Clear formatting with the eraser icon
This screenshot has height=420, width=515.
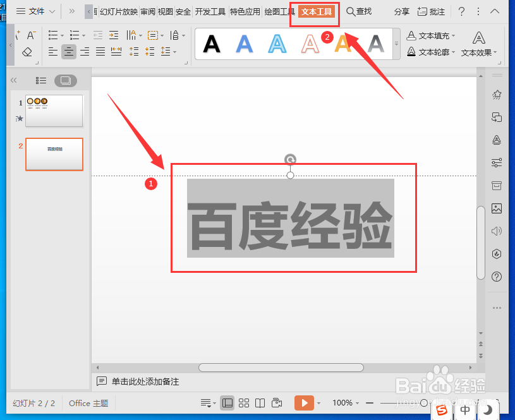coord(27,52)
